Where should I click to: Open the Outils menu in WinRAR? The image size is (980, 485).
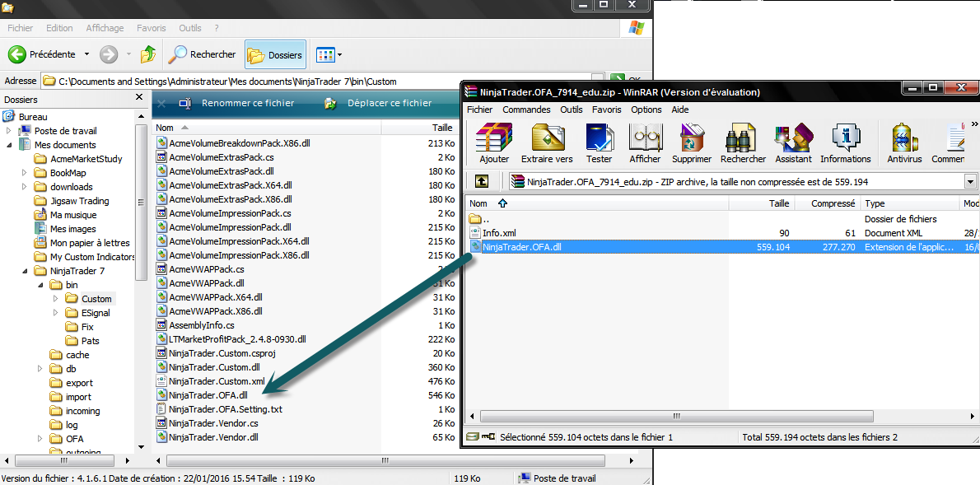572,110
